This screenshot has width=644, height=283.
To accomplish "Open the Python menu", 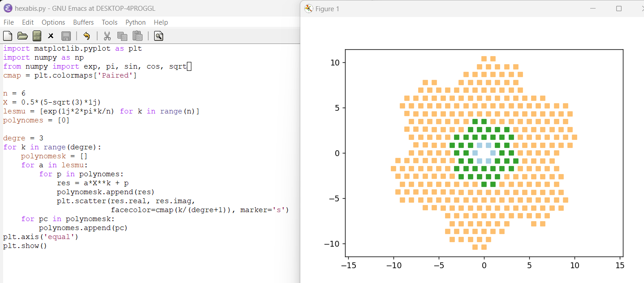I will [x=135, y=22].
